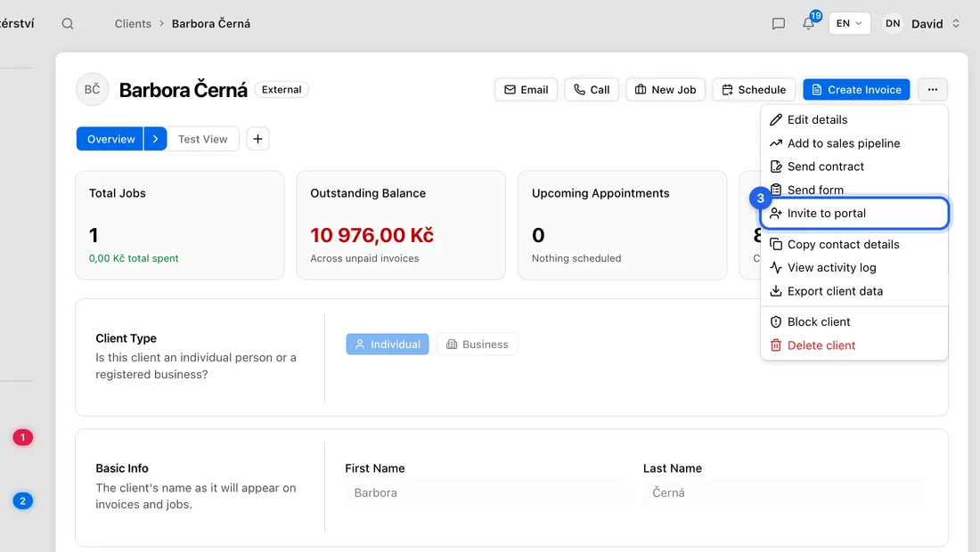Click the download icon beside Export client data

click(776, 291)
